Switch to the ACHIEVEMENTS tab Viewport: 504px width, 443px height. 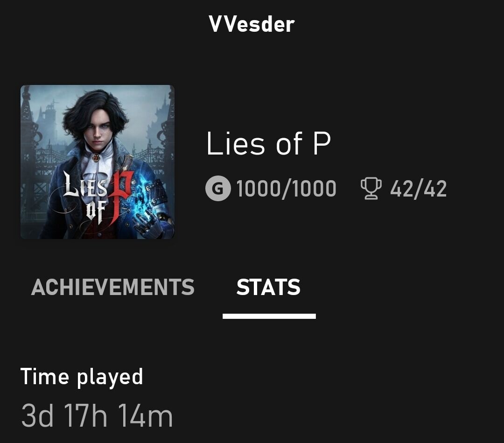click(113, 287)
